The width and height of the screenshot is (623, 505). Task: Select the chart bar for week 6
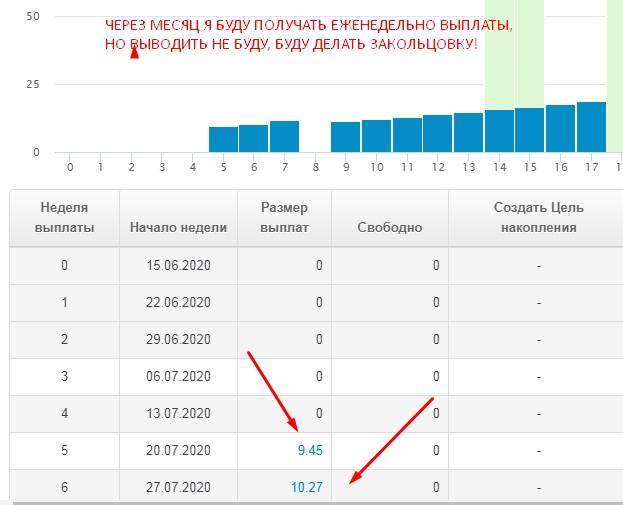[253, 139]
